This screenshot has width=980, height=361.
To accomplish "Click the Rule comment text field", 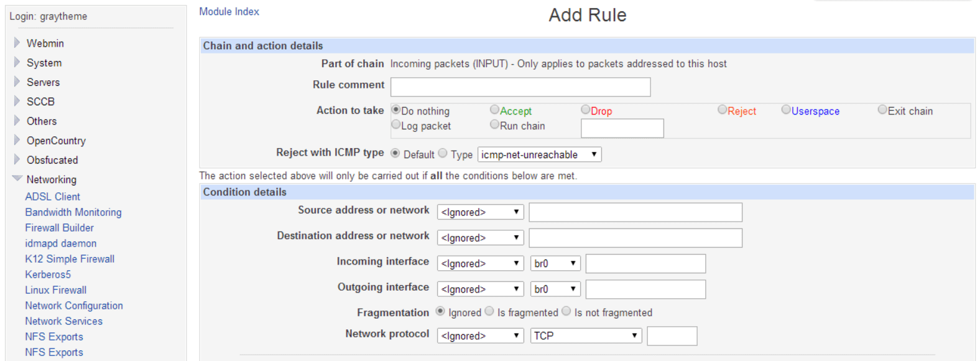I will pyautogui.click(x=520, y=87).
